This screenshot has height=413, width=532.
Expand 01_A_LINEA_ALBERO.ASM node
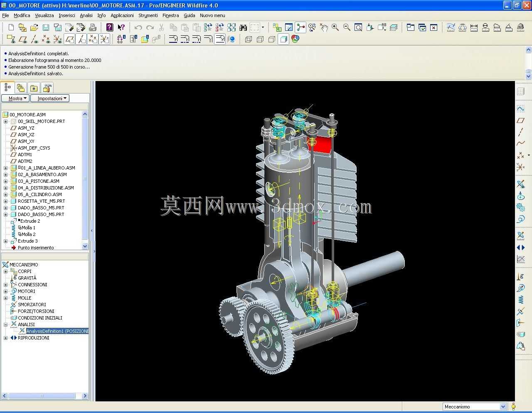tap(5, 168)
